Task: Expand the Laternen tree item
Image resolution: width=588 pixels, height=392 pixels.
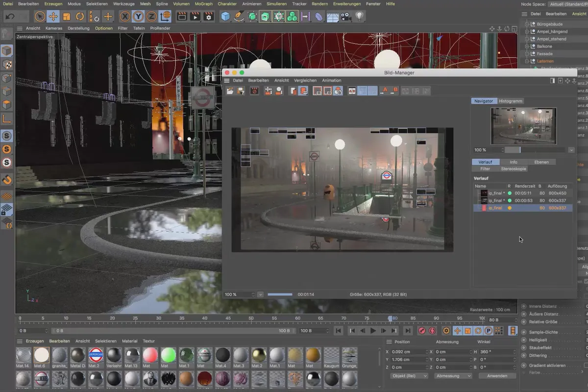Action: pyautogui.click(x=527, y=61)
